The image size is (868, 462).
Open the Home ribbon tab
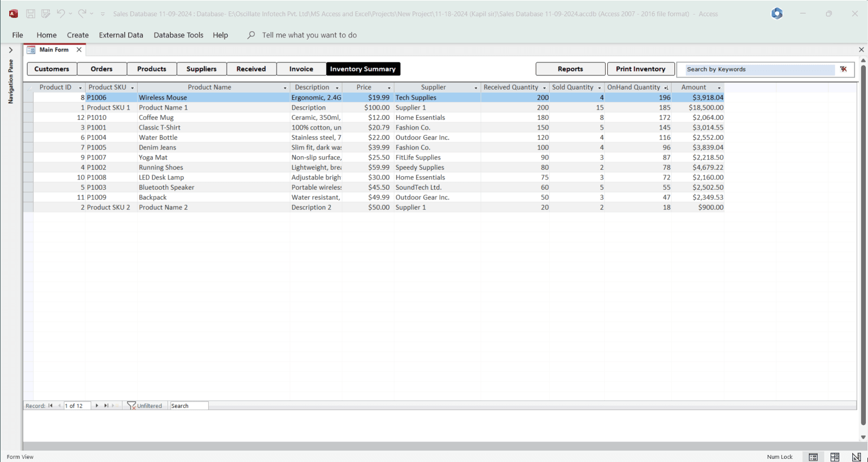47,35
